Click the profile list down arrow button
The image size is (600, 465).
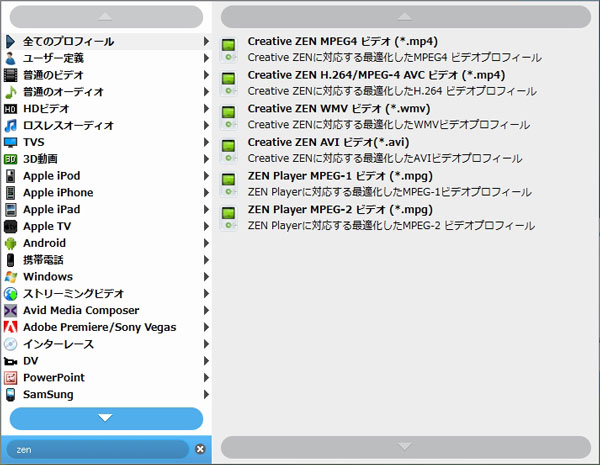click(406, 447)
